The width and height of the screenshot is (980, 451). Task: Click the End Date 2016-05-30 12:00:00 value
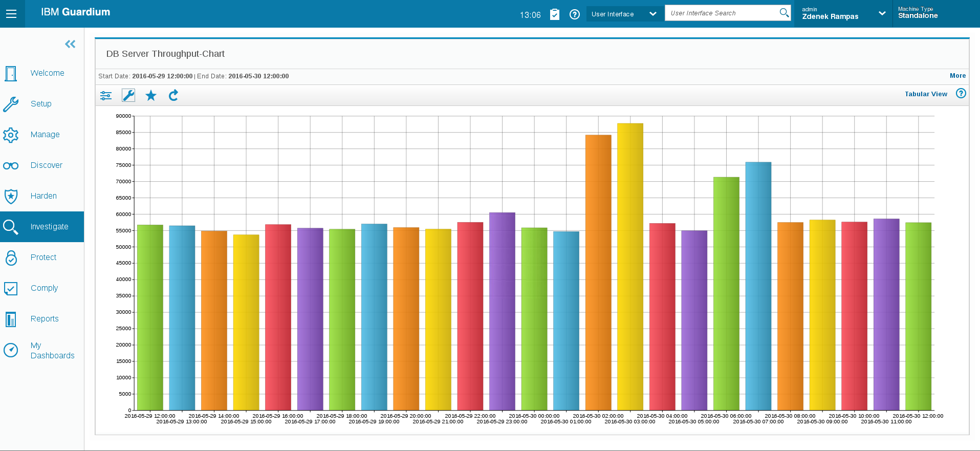(x=258, y=76)
